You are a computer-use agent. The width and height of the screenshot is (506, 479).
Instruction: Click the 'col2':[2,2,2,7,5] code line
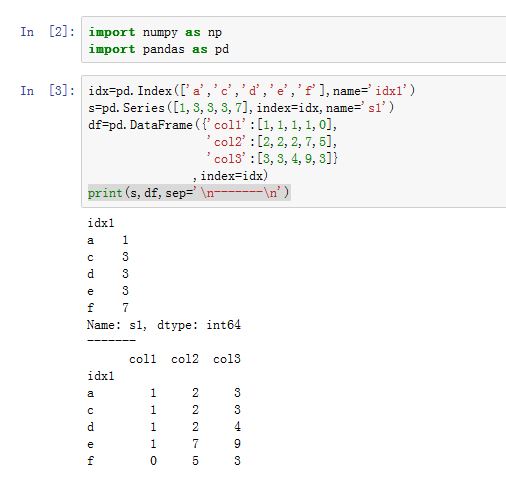point(272,142)
